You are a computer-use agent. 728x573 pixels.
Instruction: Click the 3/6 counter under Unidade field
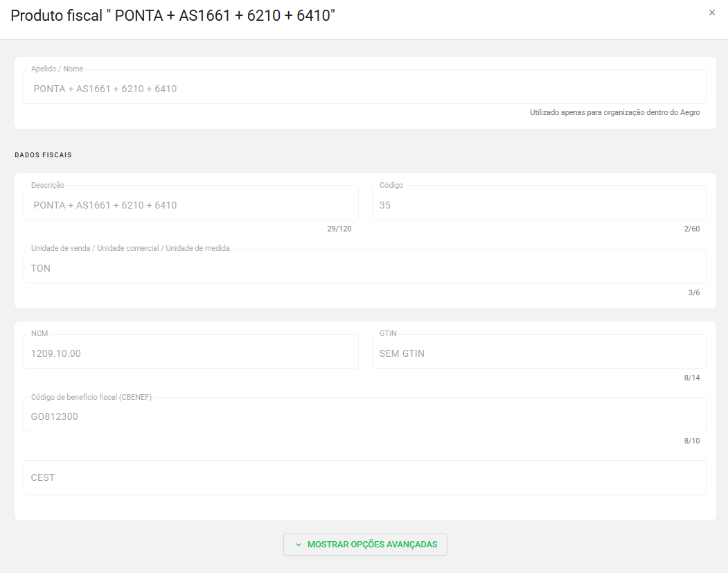694,292
